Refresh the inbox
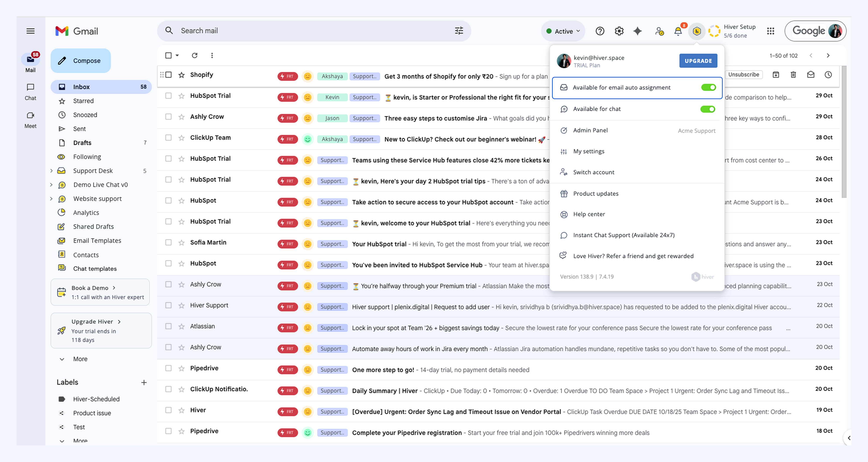The height and width of the screenshot is (462, 868). tap(194, 55)
